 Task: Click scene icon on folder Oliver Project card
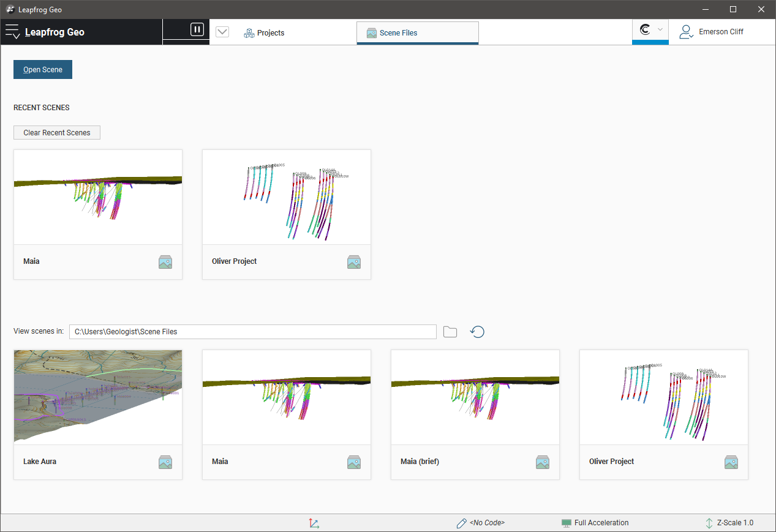(731, 462)
